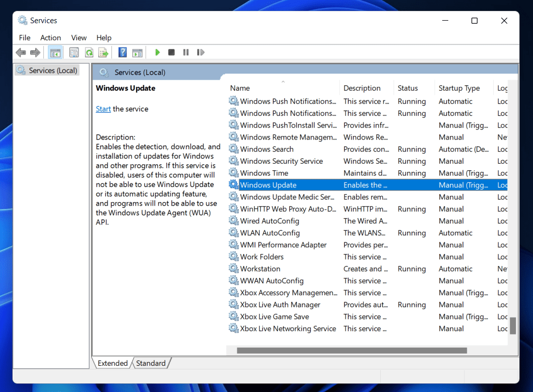Click Stop Service square button
Viewport: 533px width, 392px height.
point(171,52)
